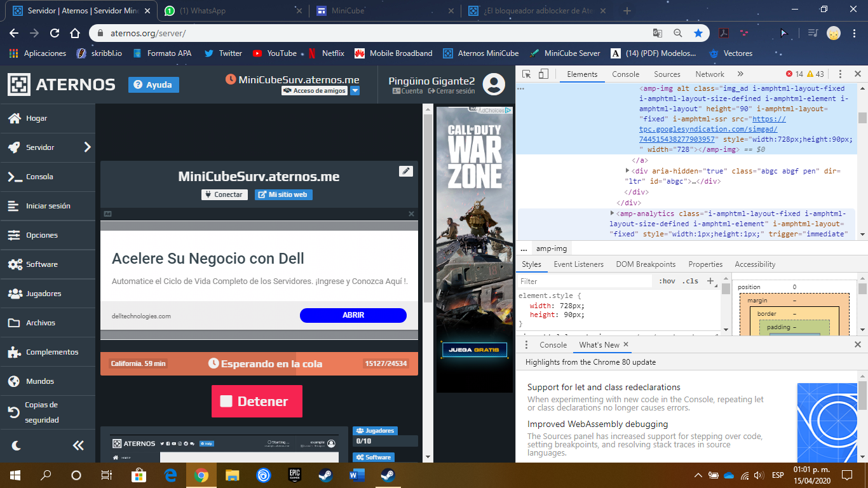
Task: Click the pencil edit icon on server card
Action: point(406,171)
